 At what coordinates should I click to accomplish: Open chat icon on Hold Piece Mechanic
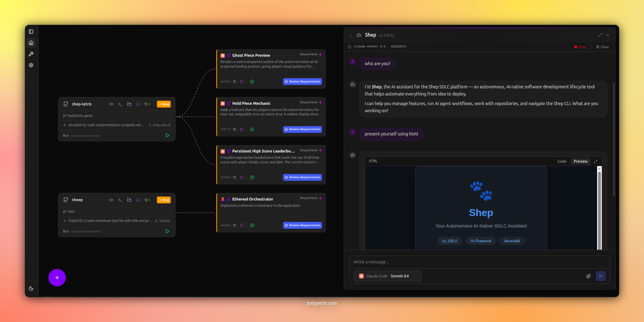click(242, 129)
